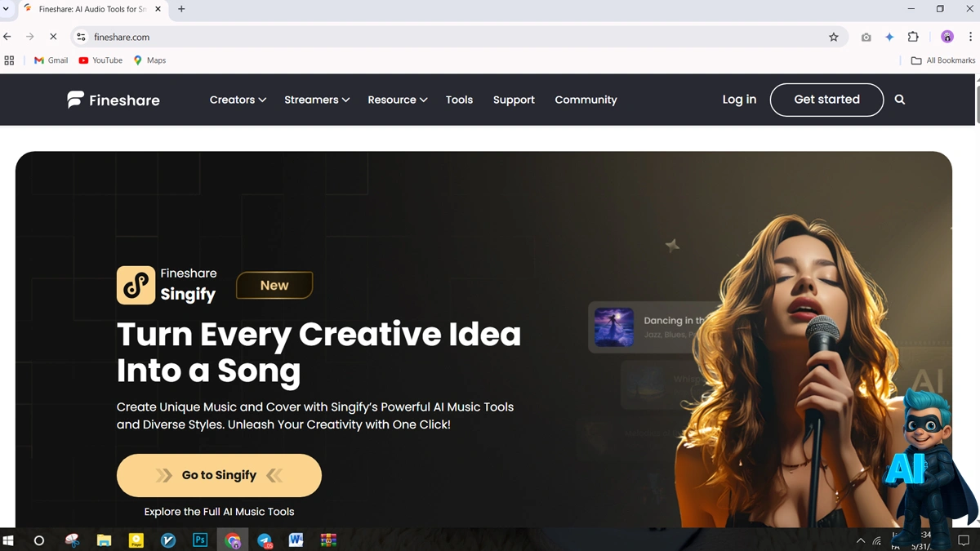Open a new browser tab
This screenshot has height=551, width=980.
coord(181,9)
